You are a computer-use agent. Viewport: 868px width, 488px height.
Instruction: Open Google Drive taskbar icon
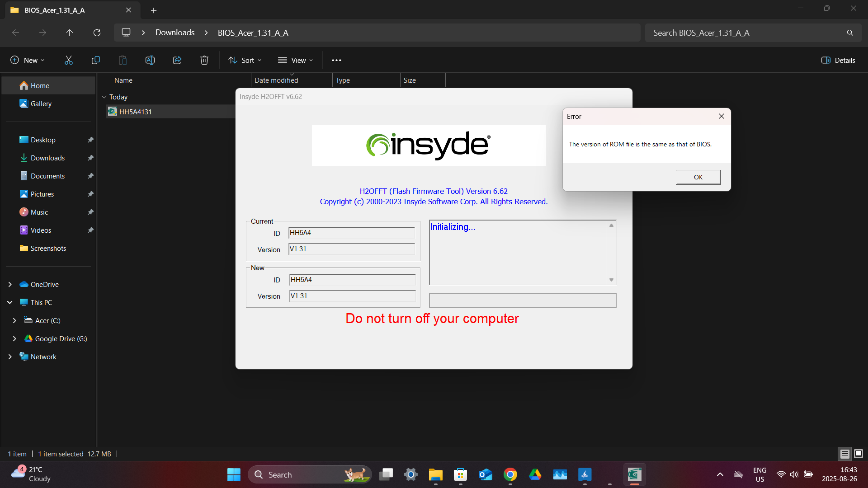pyautogui.click(x=535, y=474)
